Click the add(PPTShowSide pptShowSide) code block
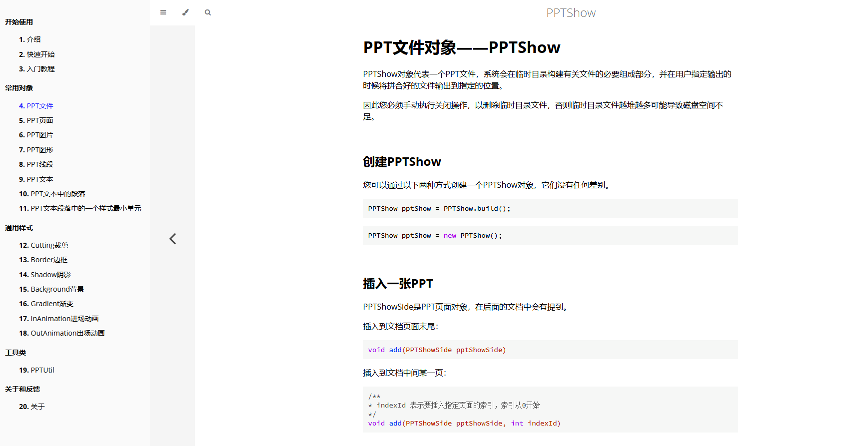 pyautogui.click(x=550, y=350)
